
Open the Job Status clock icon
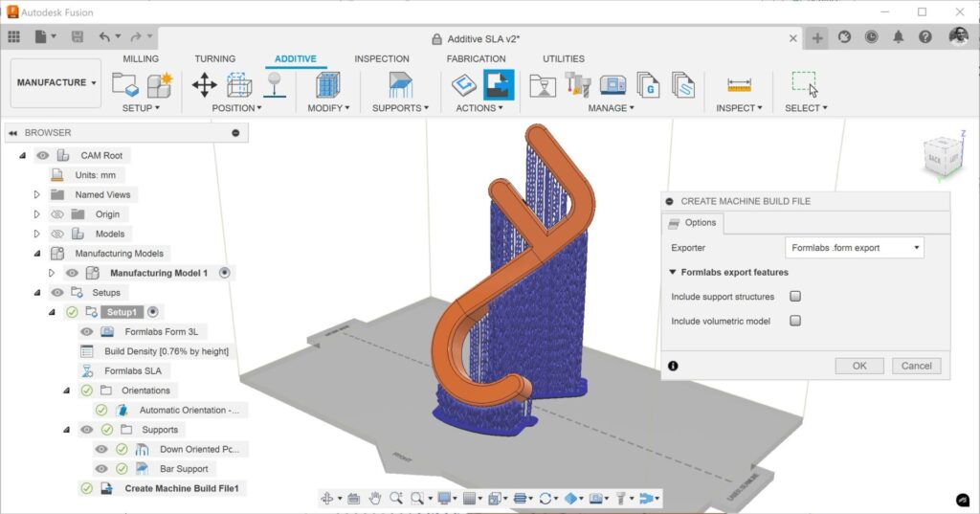(871, 37)
